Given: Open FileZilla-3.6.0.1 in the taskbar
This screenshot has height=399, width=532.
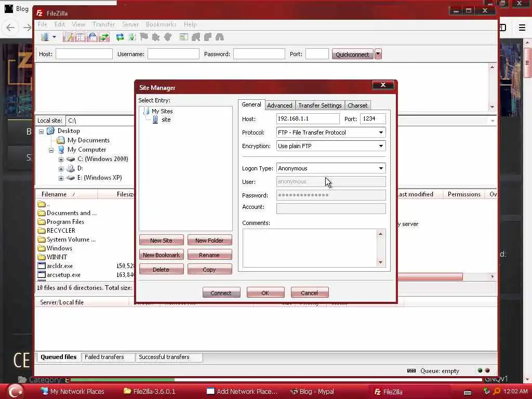Looking at the screenshot, I should point(149,391).
